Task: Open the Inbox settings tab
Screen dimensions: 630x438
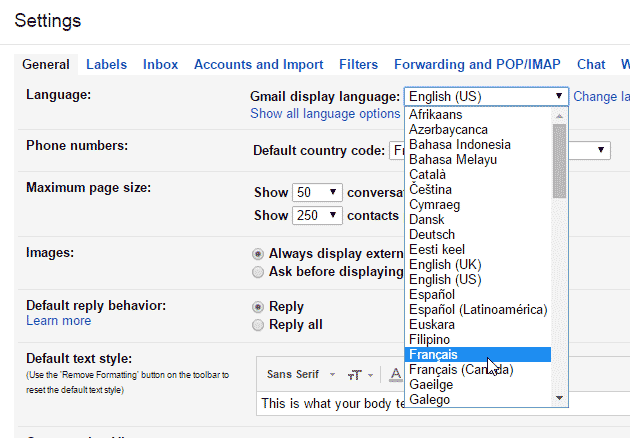Action: pos(160,64)
